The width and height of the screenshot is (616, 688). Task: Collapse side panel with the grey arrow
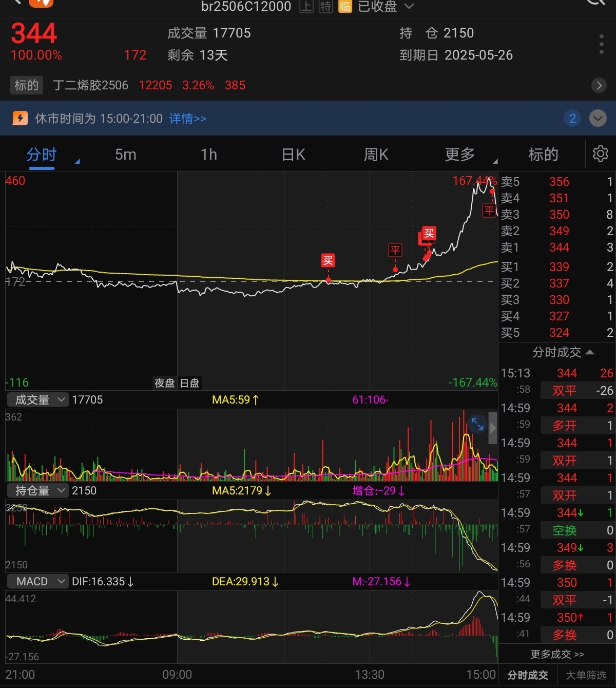tap(493, 427)
